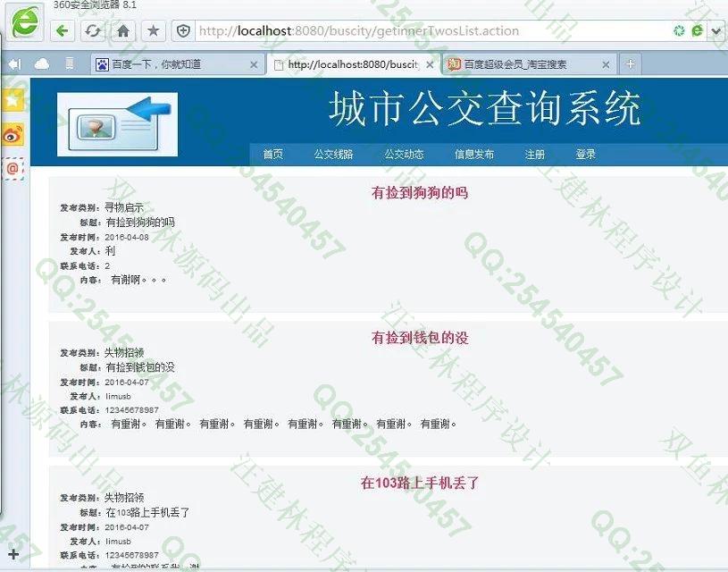Image resolution: width=728 pixels, height=572 pixels.
Task: Close the localhost:8080 tab
Action: pos(430,64)
